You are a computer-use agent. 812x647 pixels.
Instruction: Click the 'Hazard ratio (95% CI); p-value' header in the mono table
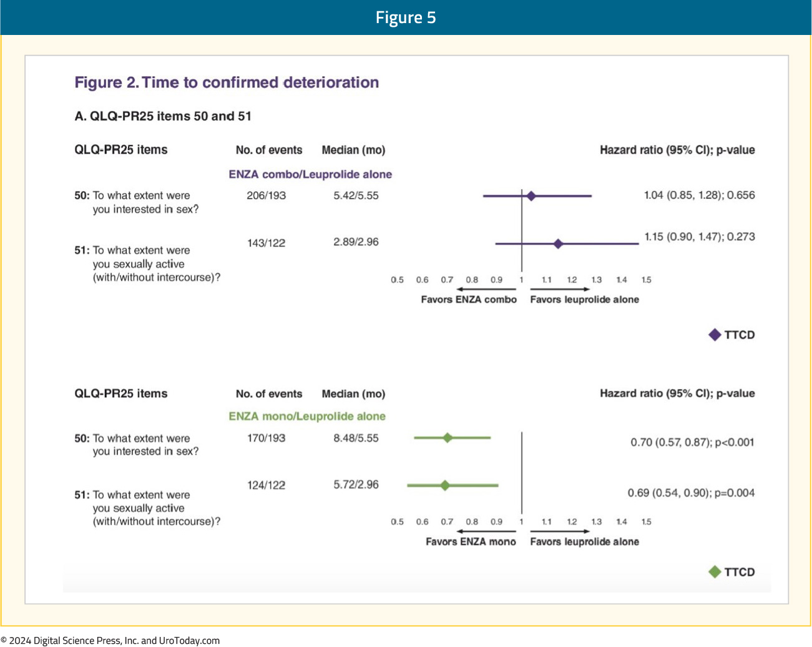pos(677,393)
